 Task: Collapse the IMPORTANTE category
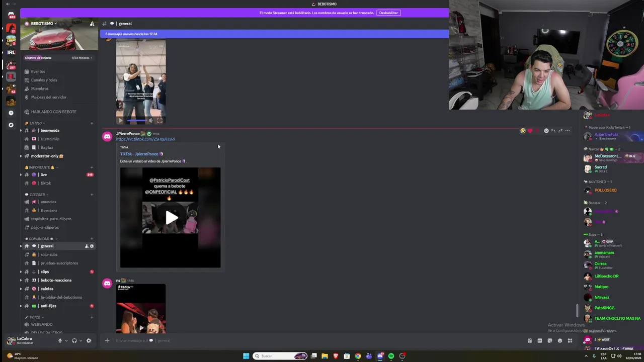pos(41,167)
